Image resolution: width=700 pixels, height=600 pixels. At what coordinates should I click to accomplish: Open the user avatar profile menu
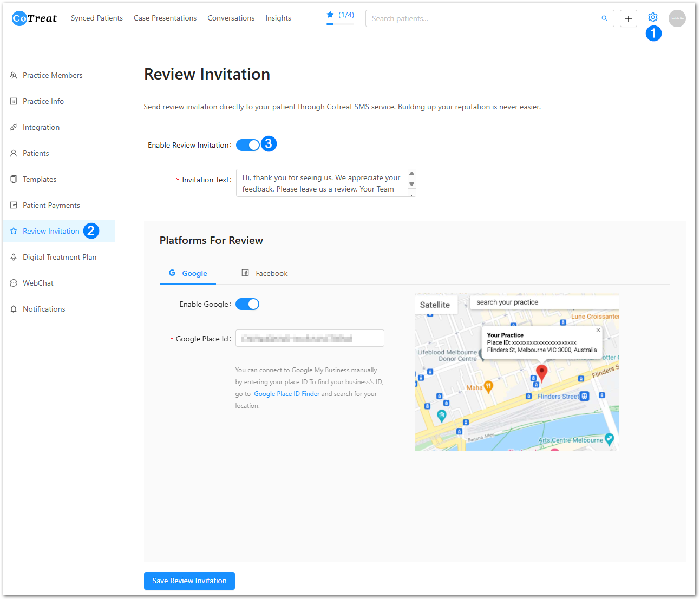coord(677,18)
